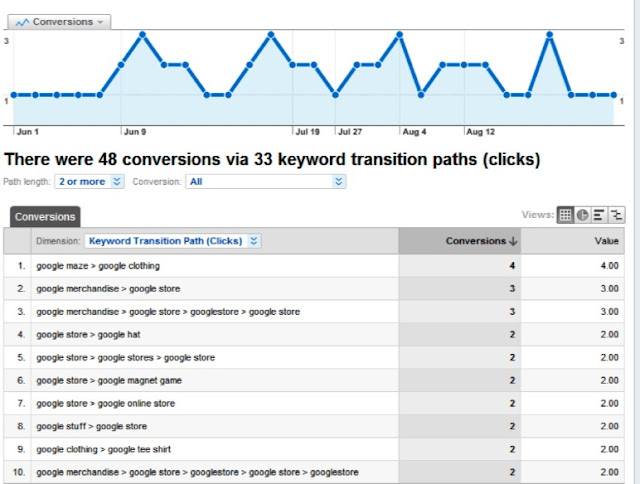Click row 'google stuff > google store'
The height and width of the screenshot is (484, 640).
click(314, 426)
